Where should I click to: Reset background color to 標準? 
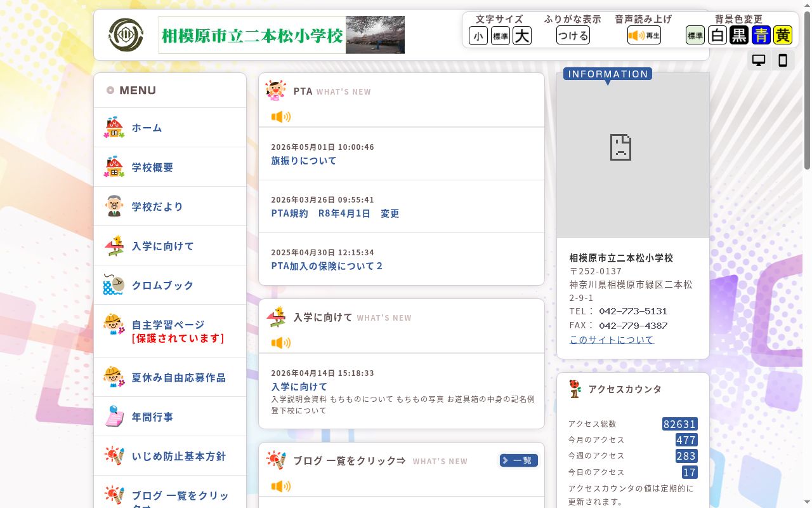695,35
